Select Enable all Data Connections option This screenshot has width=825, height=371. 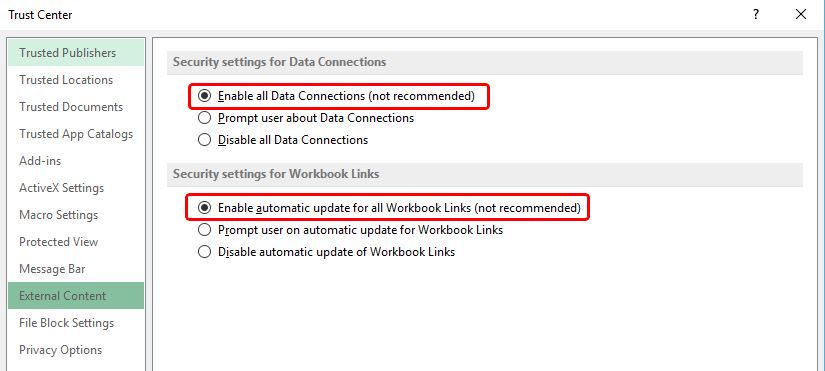[x=336, y=96]
